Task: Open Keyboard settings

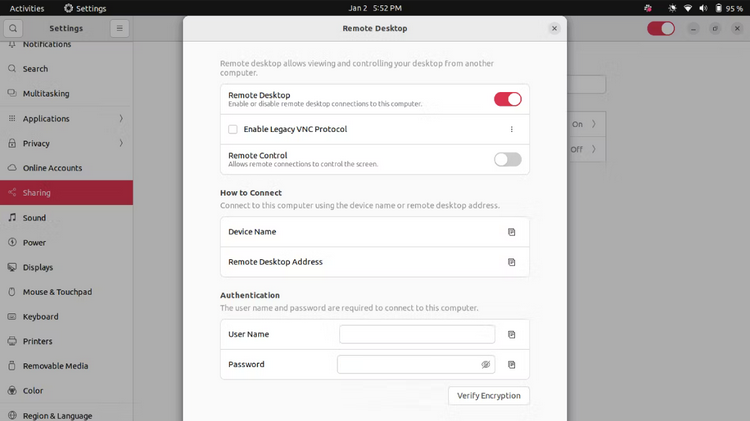Action: click(66, 317)
